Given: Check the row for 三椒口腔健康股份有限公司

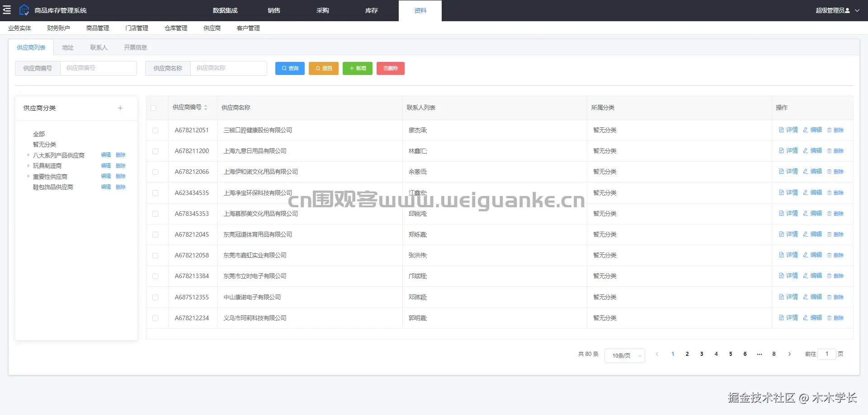Looking at the screenshot, I should pyautogui.click(x=155, y=131).
